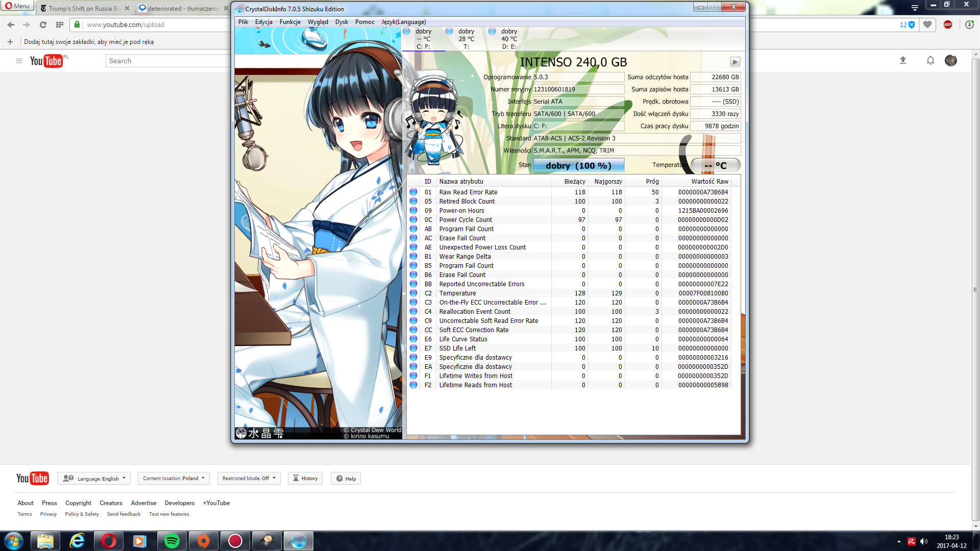Screen dimensions: 980x551
Task: Open Spotify from taskbar
Action: [172, 541]
